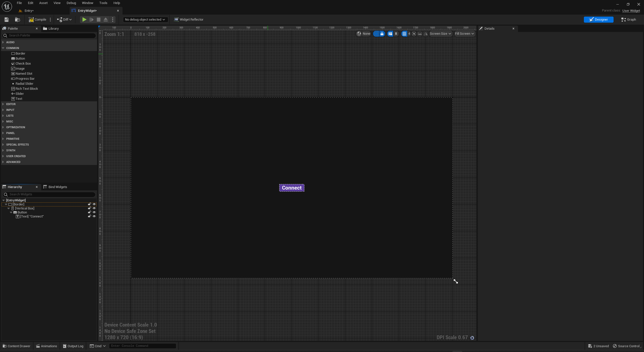Open the User Widget parent class link

631,11
